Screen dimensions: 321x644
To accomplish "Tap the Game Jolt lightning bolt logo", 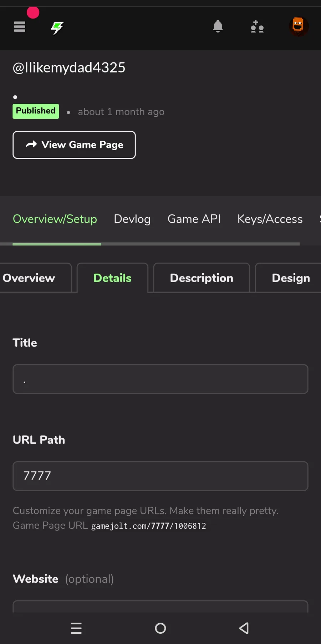I will click(x=57, y=28).
